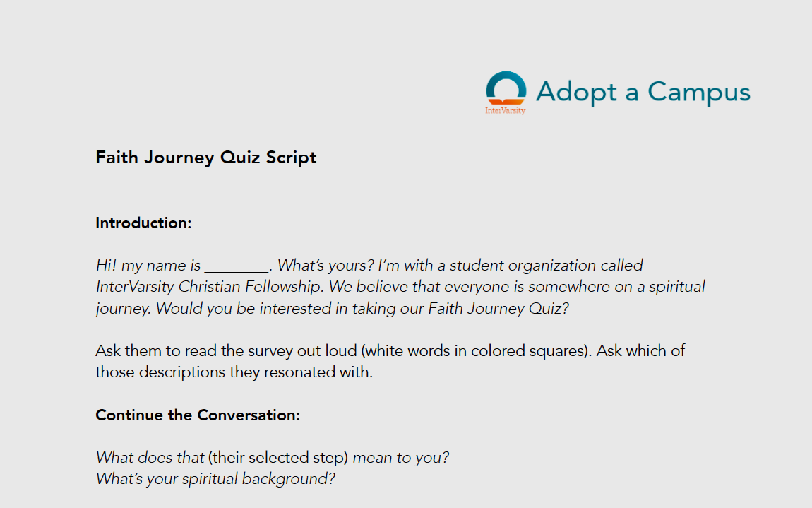Click the italic 'What does that' text
Screen dimensions: 812x508
tap(150, 458)
